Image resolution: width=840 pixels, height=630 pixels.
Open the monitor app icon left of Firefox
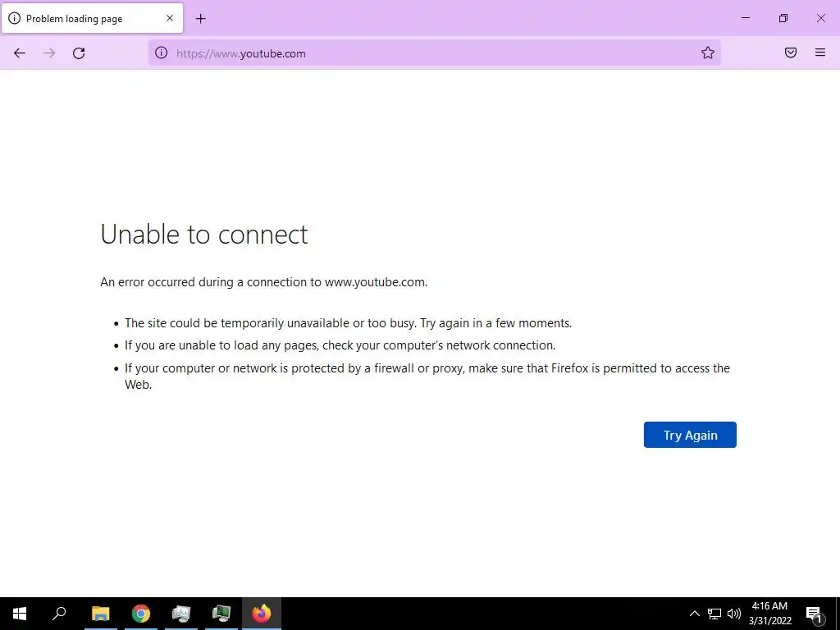(x=221, y=614)
